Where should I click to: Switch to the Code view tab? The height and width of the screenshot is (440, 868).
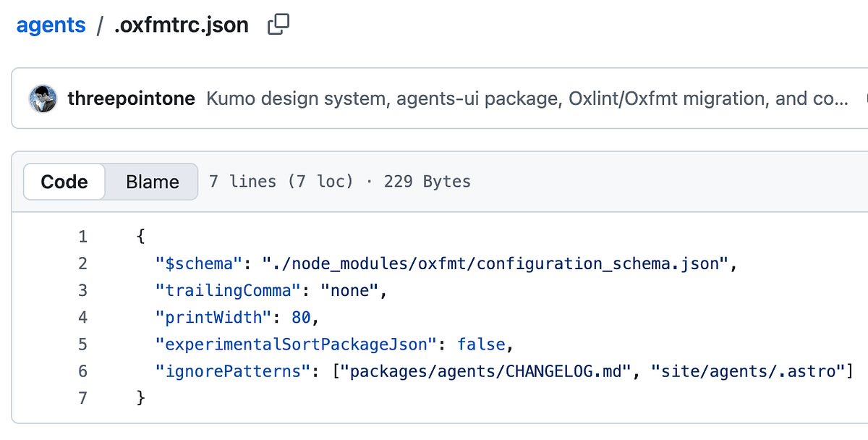(x=64, y=181)
